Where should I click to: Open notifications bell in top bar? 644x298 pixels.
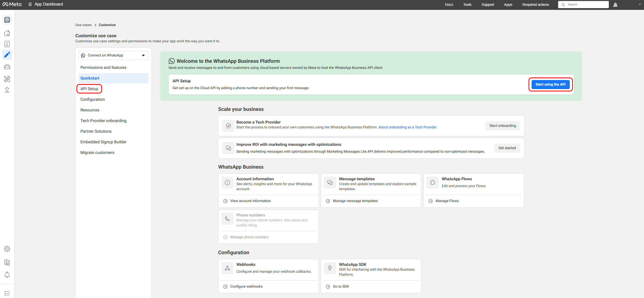[615, 5]
